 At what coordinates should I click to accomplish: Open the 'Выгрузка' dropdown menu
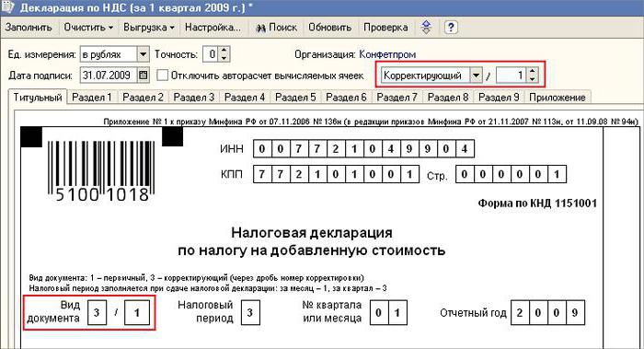pyautogui.click(x=149, y=28)
